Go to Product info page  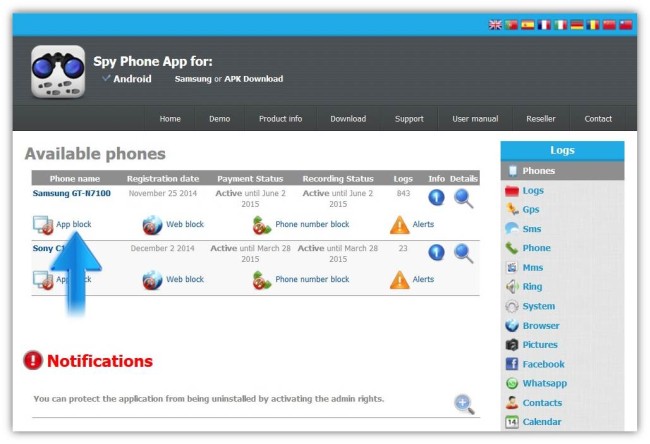click(281, 119)
